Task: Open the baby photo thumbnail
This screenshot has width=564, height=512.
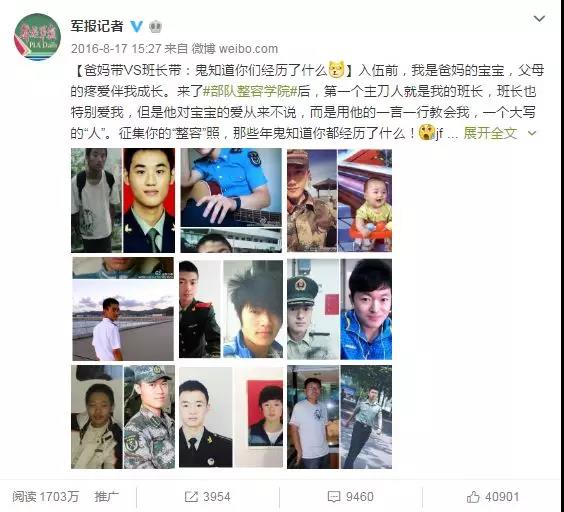Action: point(365,200)
